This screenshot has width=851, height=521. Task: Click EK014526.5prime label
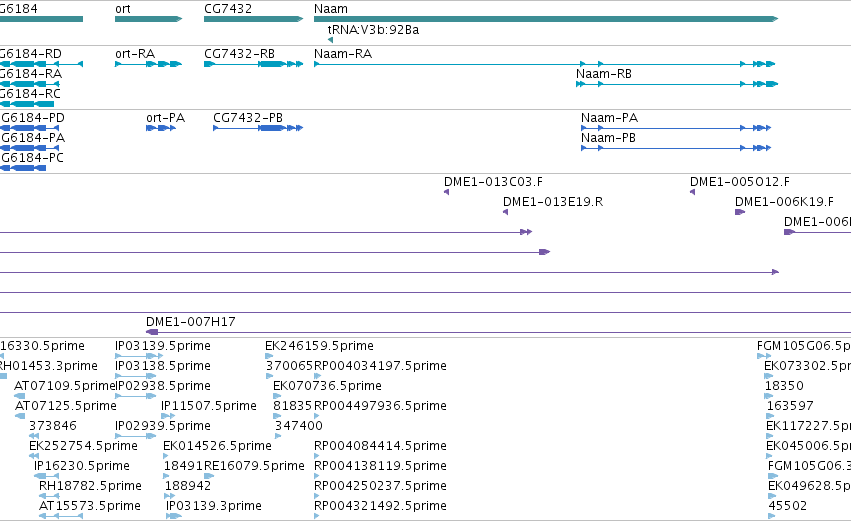click(218, 446)
